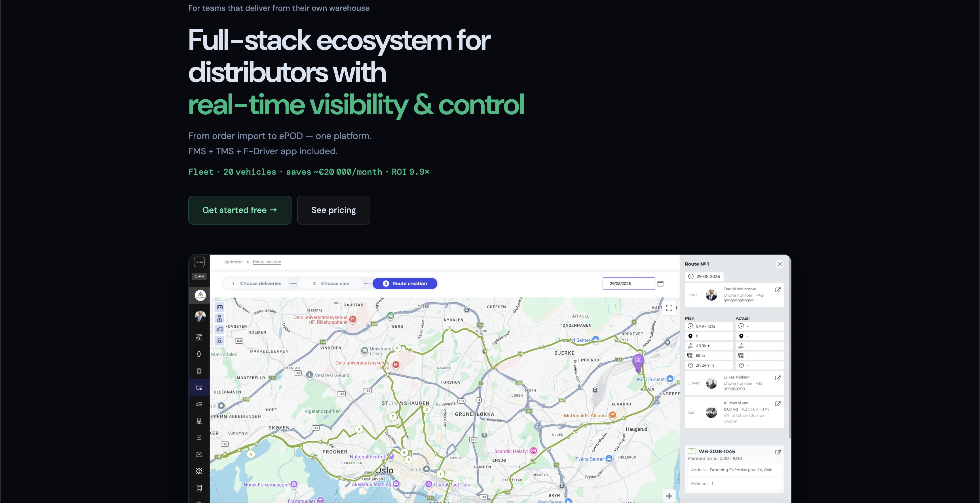Open the crossed-tools icon in sidebar

click(199, 471)
